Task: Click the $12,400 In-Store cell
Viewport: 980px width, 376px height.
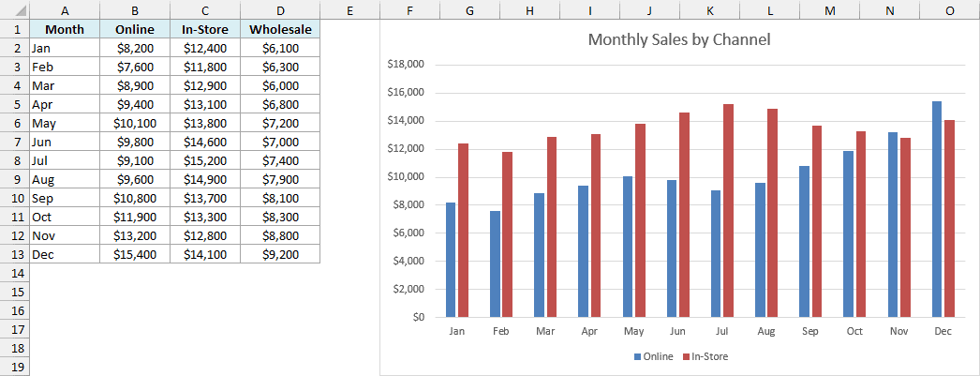Action: (205, 48)
